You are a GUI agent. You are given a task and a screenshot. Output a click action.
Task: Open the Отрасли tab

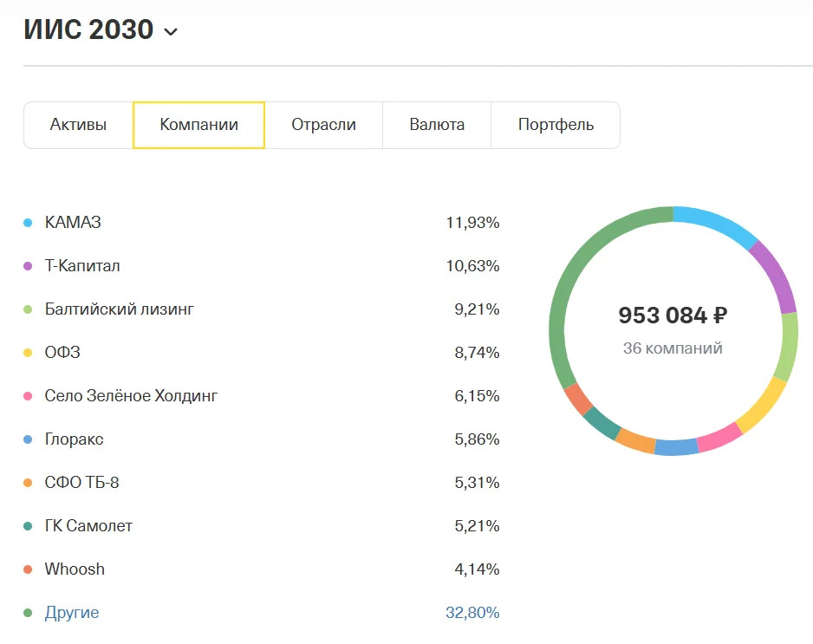[323, 125]
